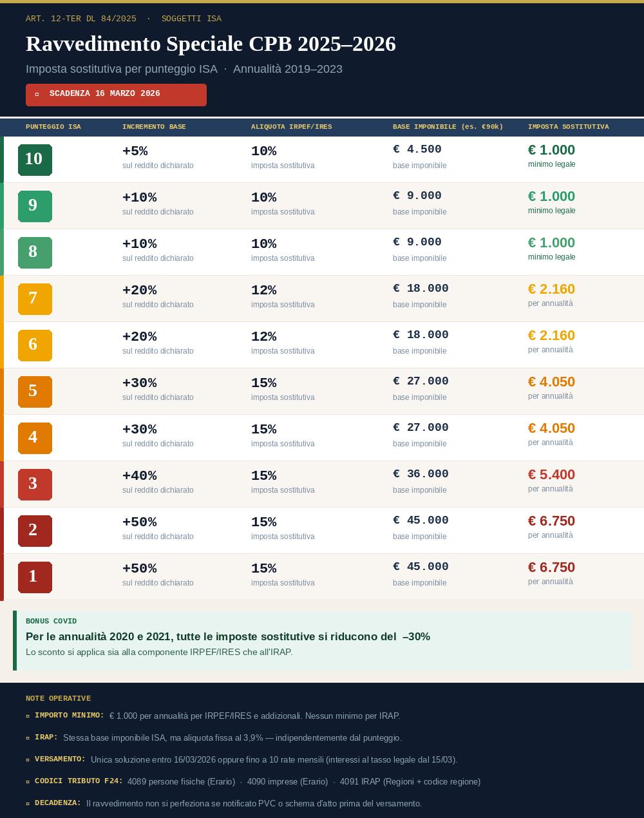Select the Base Imponibile column header
Screen dimensions: 644x818
tap(448, 127)
